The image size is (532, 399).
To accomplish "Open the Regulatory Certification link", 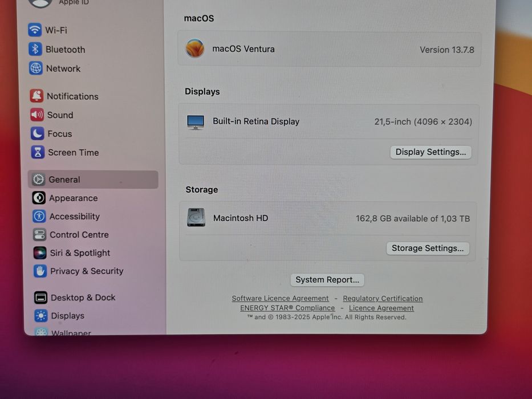I will click(x=383, y=299).
